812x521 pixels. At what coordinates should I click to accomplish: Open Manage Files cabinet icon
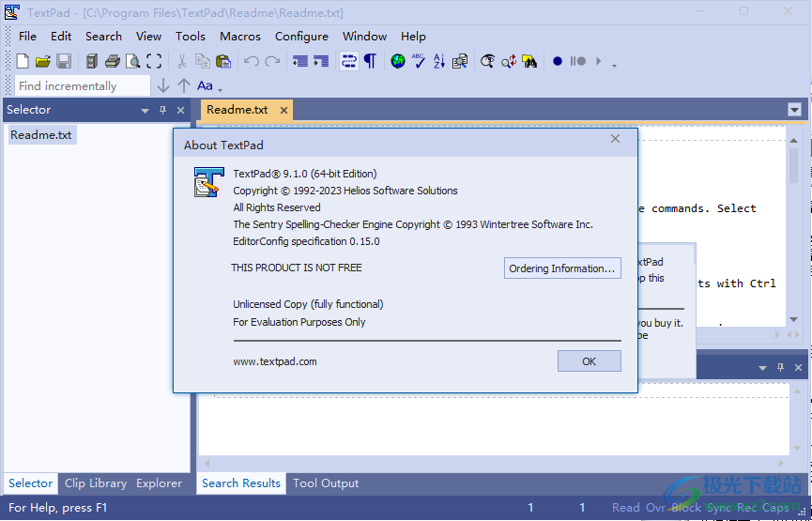coord(92,61)
